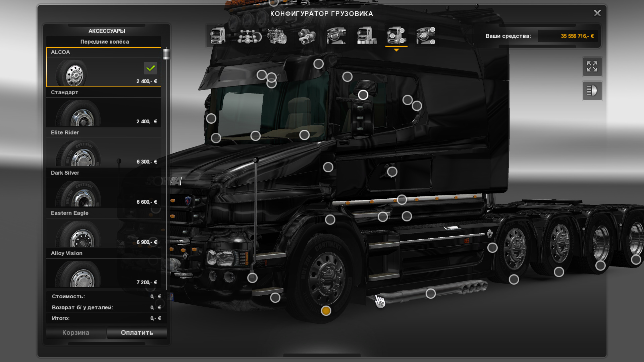Toggle the truck headlights icon

click(x=592, y=90)
